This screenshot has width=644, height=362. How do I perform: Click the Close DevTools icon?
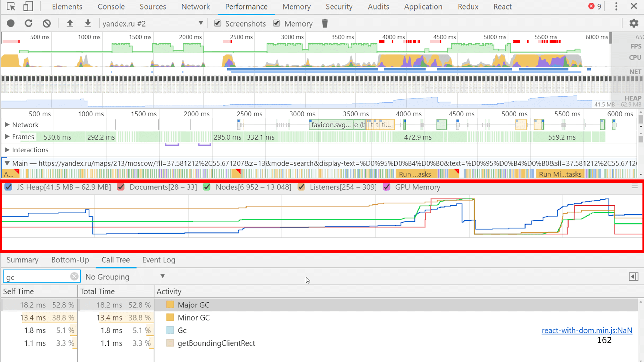point(634,6)
